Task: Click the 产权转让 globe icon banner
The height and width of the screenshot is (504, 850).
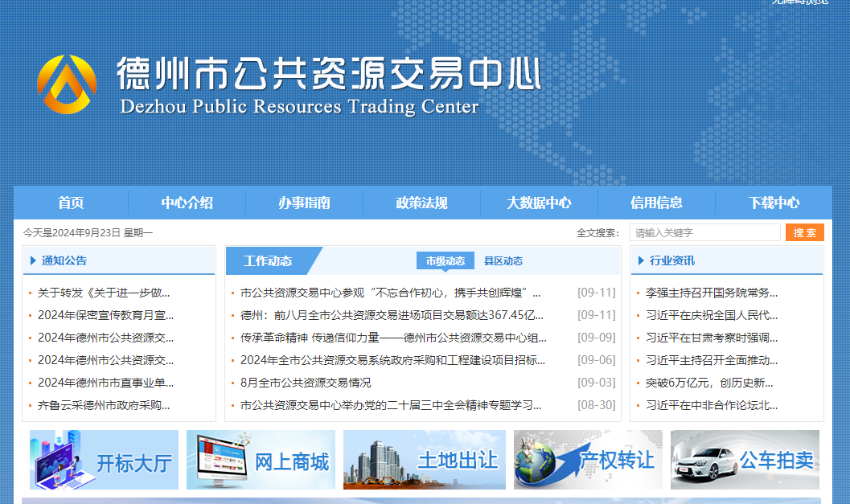Action: tap(537, 460)
